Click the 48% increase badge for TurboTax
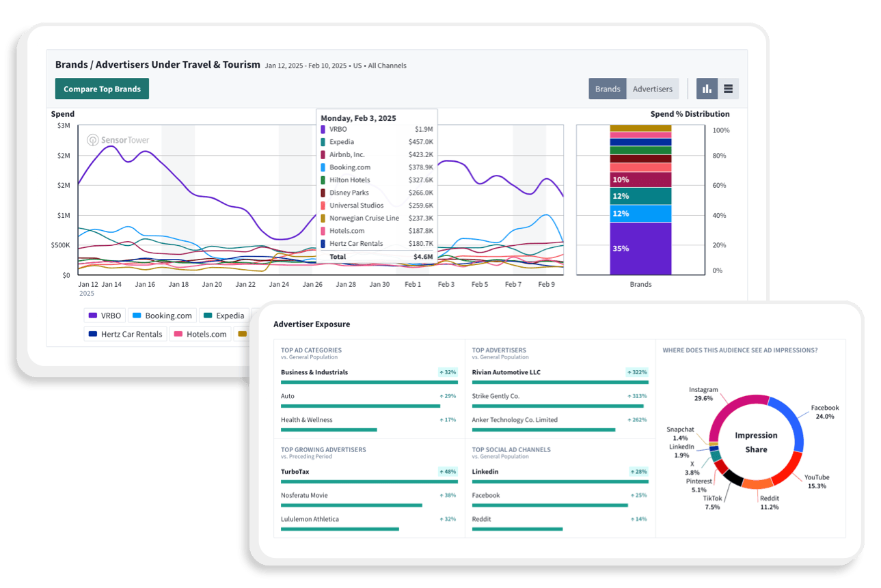The height and width of the screenshot is (588, 881). click(448, 471)
